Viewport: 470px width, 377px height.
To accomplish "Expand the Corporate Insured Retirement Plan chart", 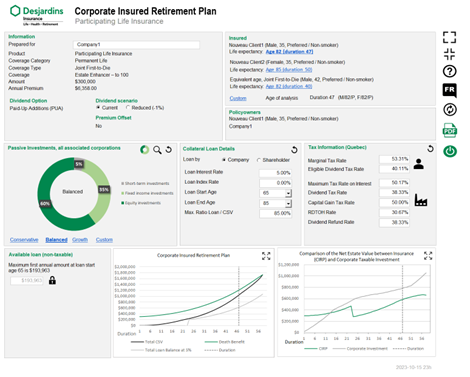I will (266, 256).
